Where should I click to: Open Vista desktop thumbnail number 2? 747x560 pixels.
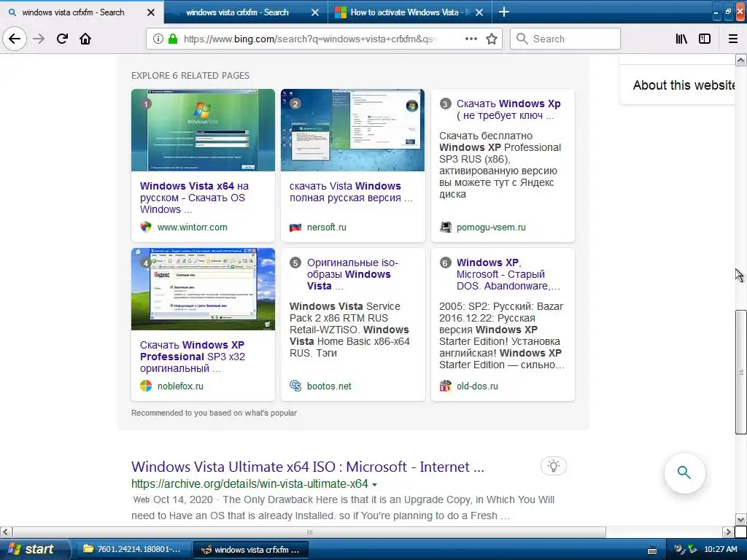tap(352, 130)
